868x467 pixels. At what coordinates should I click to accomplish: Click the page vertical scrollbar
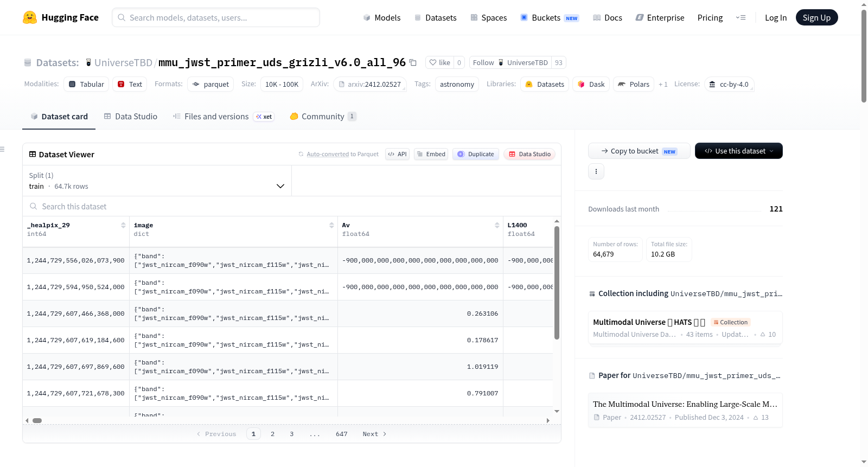point(864,56)
